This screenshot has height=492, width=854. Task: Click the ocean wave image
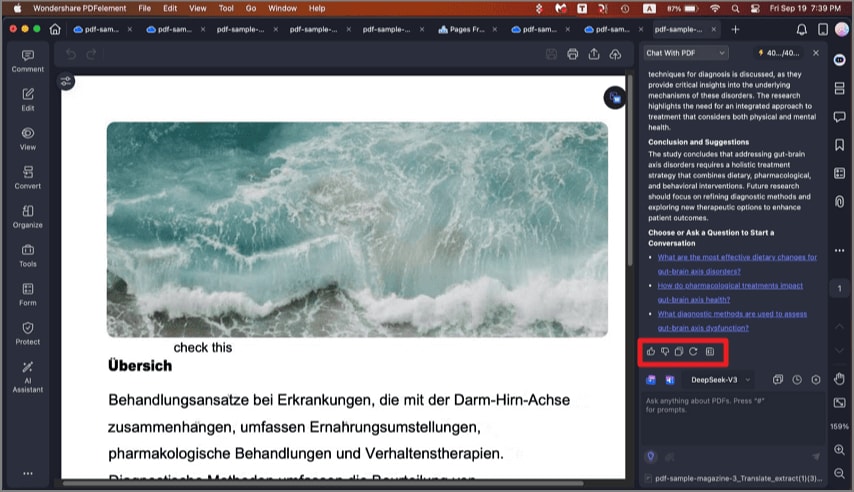coord(357,229)
